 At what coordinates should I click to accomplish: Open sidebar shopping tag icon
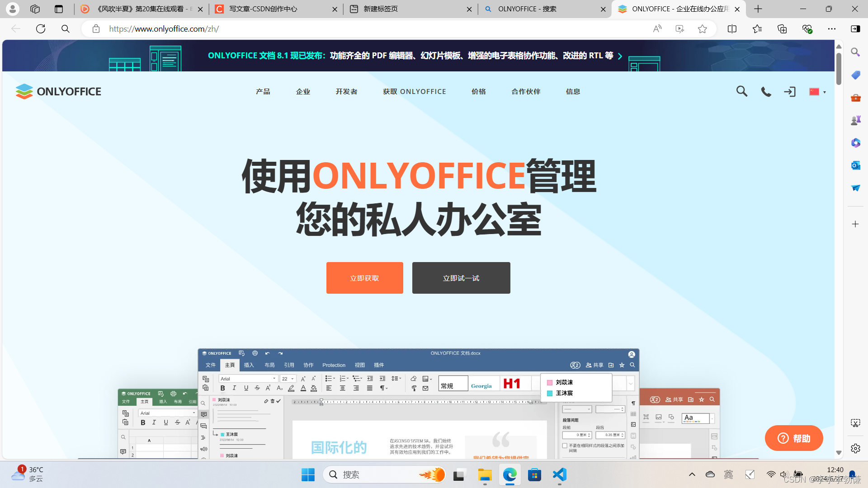point(855,75)
